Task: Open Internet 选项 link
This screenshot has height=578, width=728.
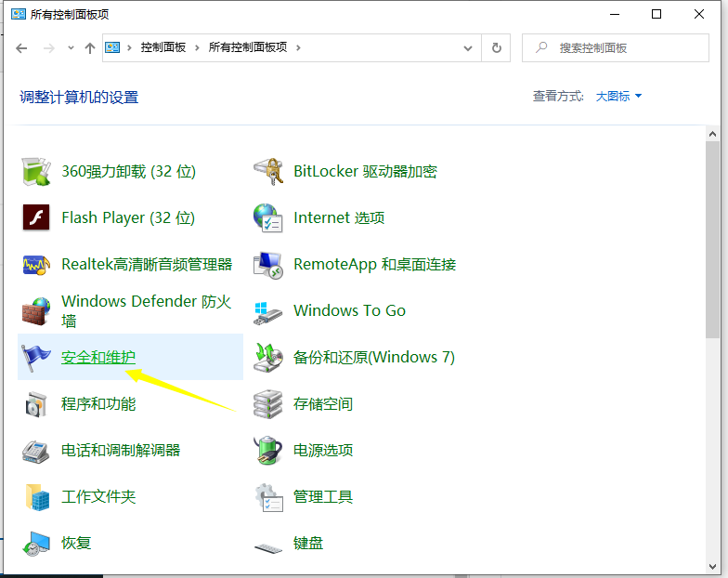Action: (x=340, y=217)
